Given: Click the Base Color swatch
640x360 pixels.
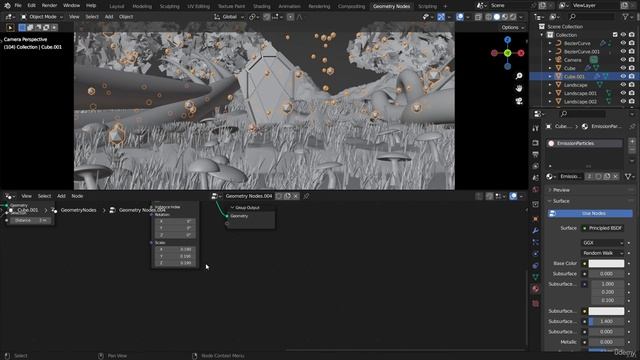Looking at the screenshot, I should [606, 264].
